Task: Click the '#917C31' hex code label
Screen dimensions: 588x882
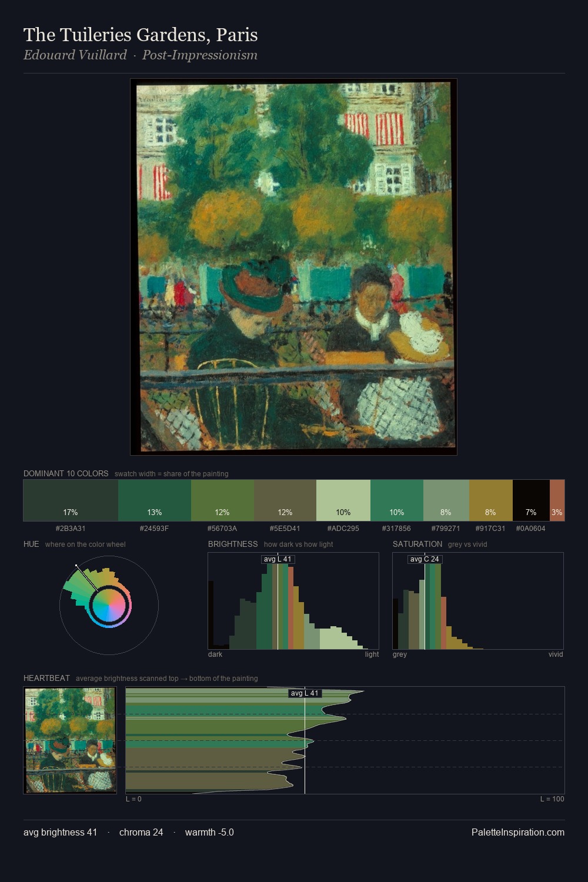Action: [491, 529]
